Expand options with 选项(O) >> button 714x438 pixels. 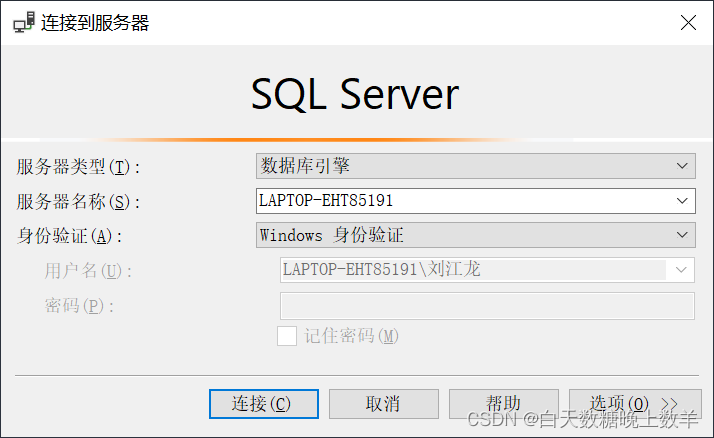coord(635,404)
